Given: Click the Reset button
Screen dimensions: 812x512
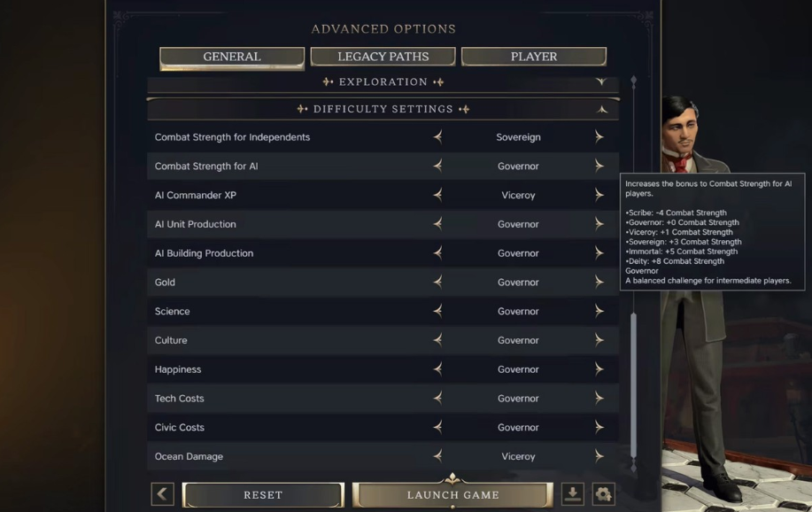Looking at the screenshot, I should (263, 495).
